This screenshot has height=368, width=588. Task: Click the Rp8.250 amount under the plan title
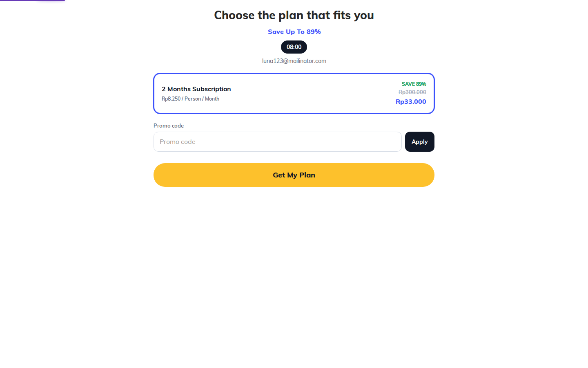171,99
